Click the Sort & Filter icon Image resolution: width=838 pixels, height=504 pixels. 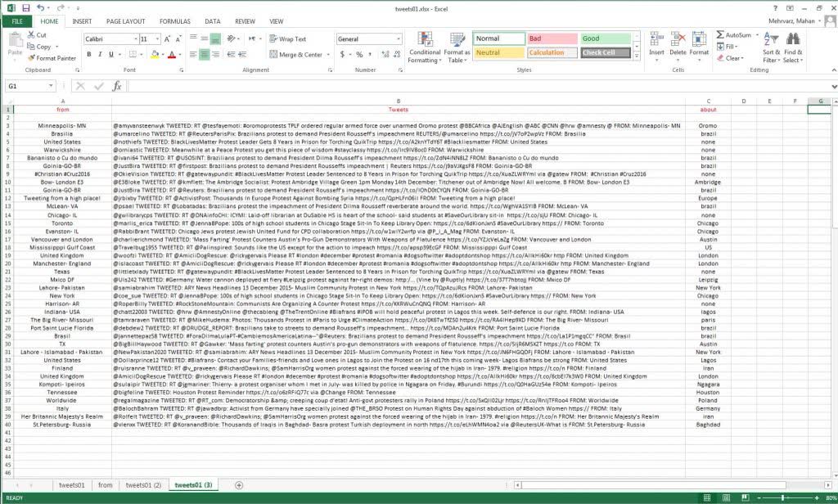click(771, 39)
